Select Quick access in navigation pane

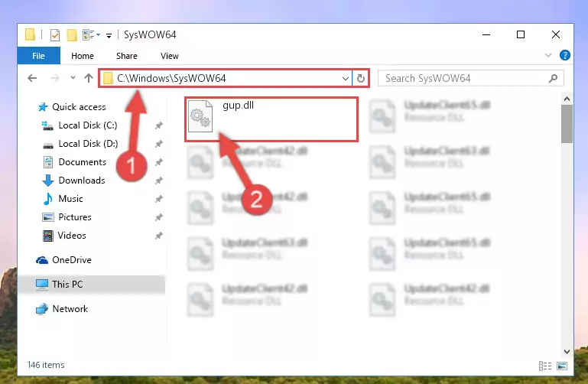(x=79, y=107)
